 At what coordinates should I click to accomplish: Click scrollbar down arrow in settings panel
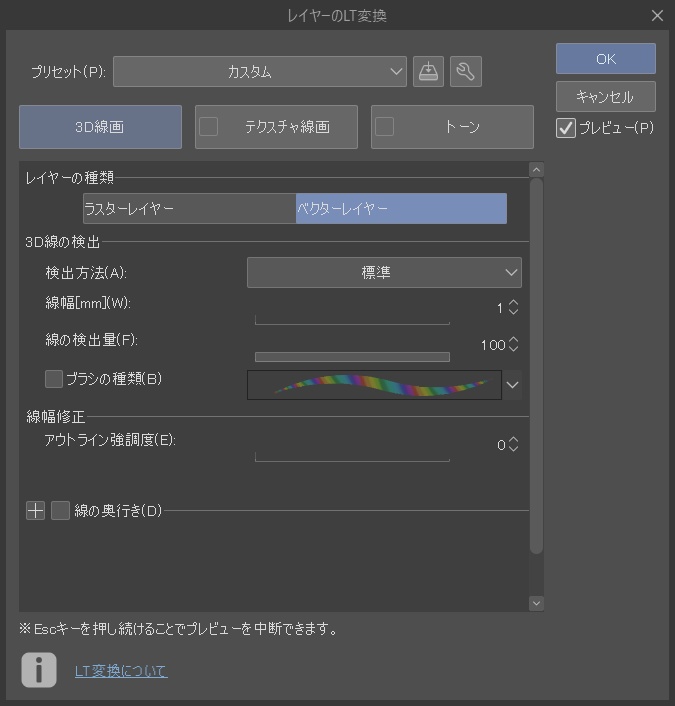536,603
